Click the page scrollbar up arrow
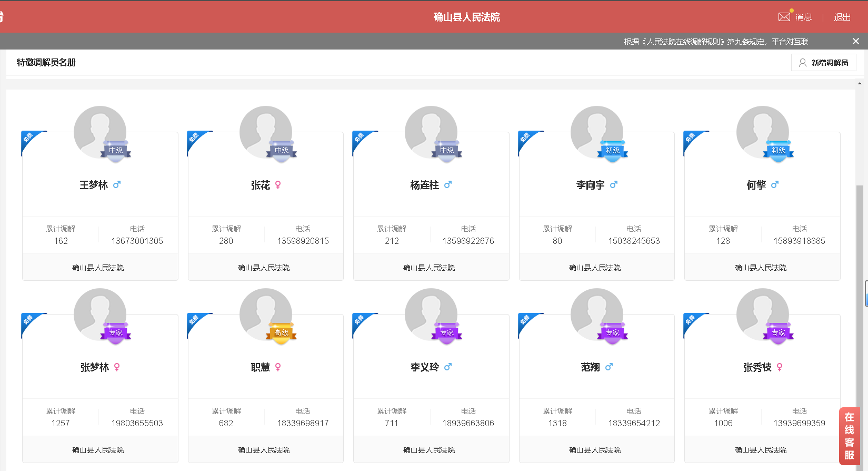The width and height of the screenshot is (868, 471). 860,83
